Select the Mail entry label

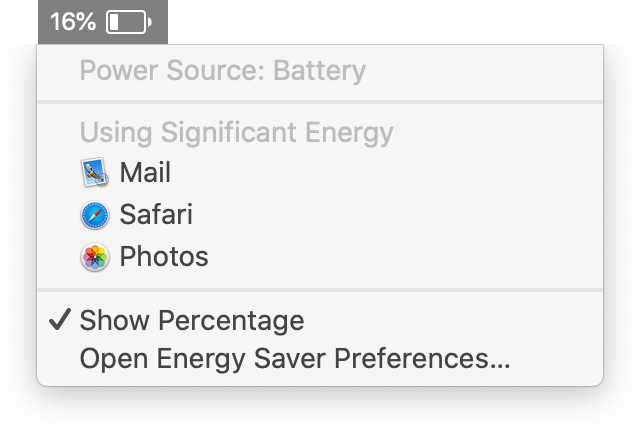pyautogui.click(x=145, y=172)
